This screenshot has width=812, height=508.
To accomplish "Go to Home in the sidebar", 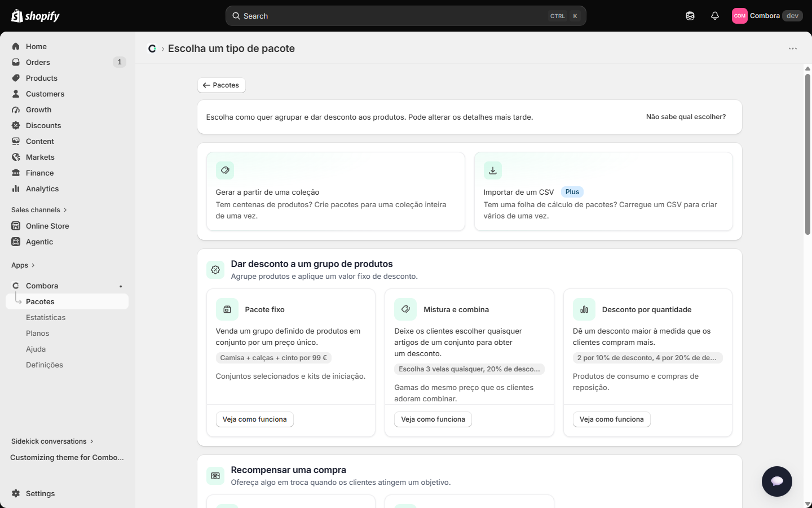I will point(67,46).
